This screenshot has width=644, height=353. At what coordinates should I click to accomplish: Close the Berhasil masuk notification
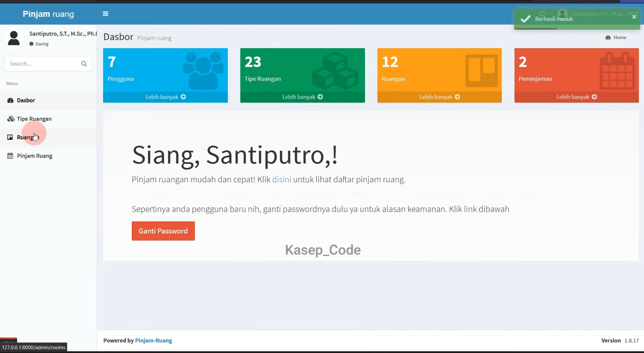(x=634, y=17)
